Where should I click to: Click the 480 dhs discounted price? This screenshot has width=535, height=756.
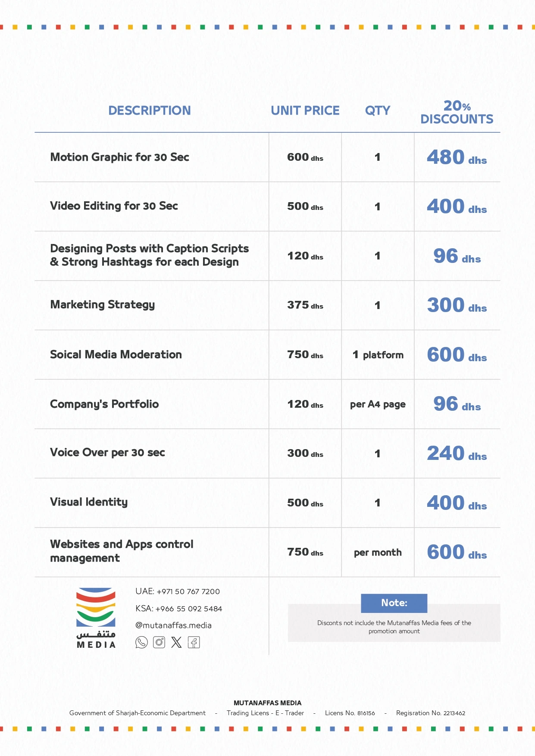pos(457,157)
